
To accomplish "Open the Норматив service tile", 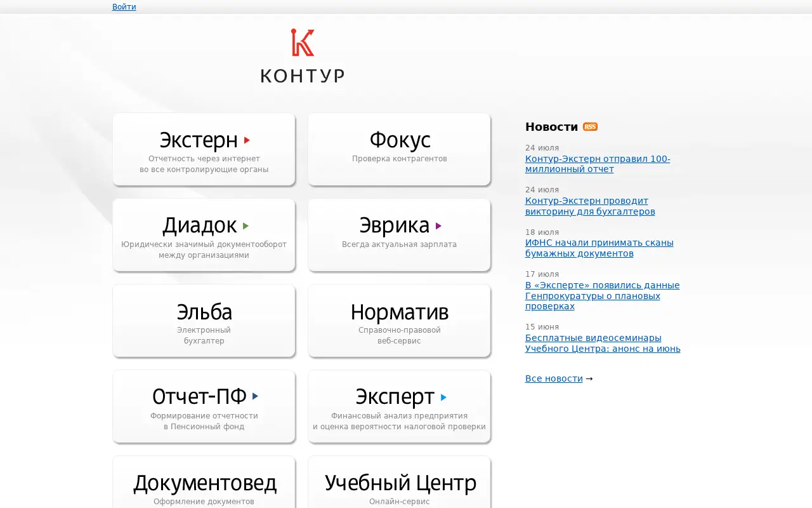I will (399, 321).
